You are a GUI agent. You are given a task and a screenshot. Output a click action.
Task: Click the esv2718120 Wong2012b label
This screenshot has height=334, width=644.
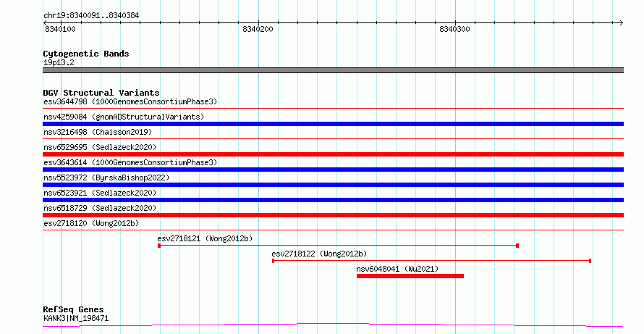point(91,223)
